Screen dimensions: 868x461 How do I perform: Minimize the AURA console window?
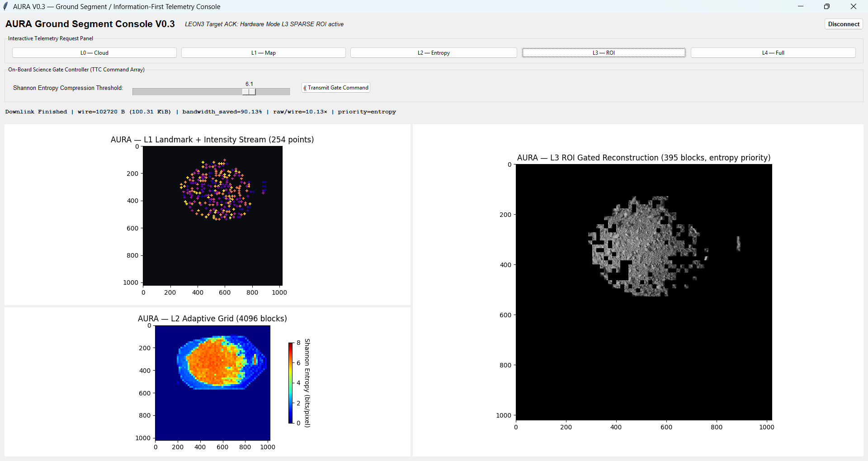point(801,6)
